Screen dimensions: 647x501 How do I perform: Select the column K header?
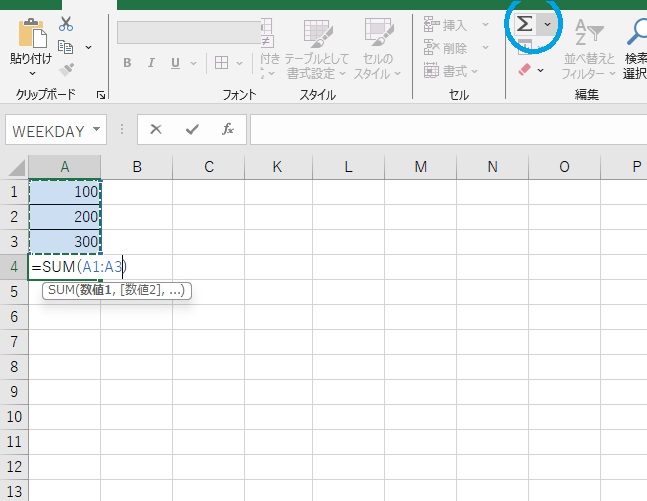276,166
